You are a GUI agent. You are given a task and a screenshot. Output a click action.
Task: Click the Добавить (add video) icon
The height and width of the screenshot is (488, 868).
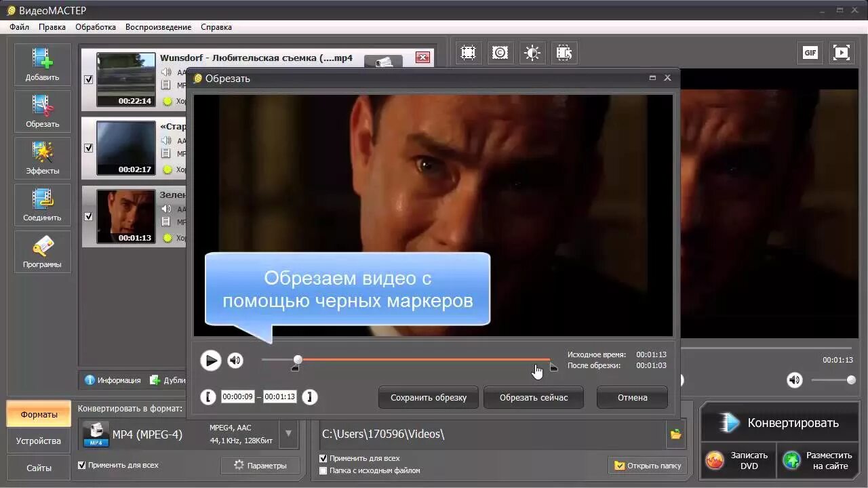click(42, 65)
